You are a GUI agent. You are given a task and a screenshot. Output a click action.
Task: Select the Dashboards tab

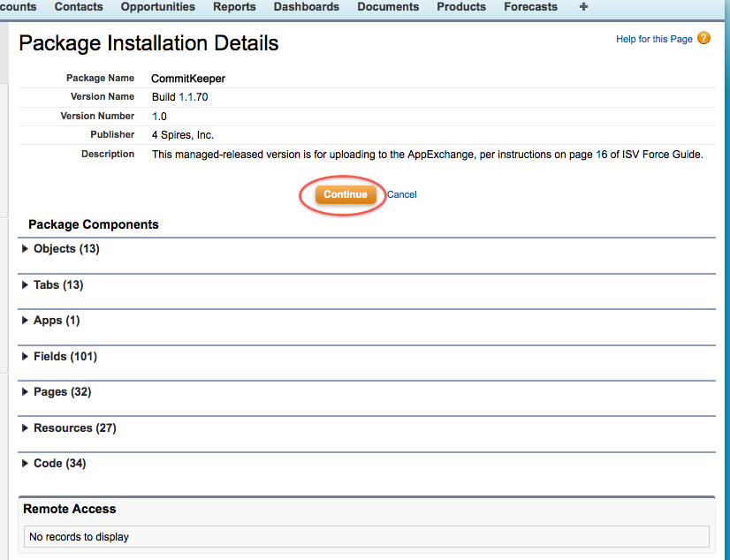point(306,7)
